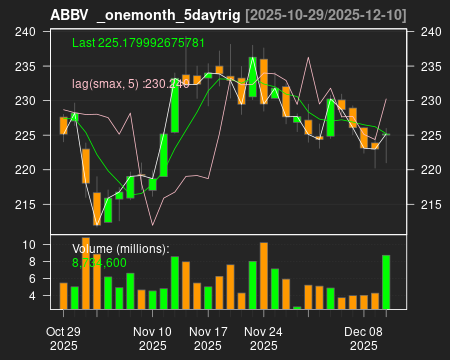Click the 220 label on left price axis

click(x=25, y=170)
